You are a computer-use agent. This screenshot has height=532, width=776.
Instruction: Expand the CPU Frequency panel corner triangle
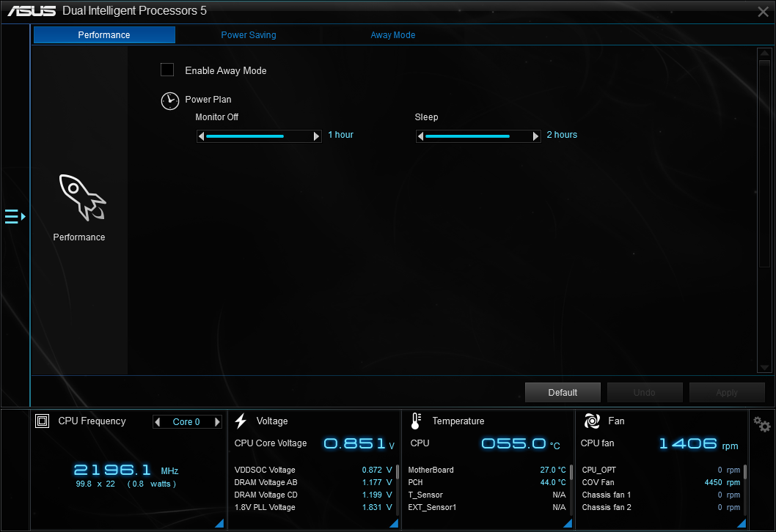tap(220, 523)
